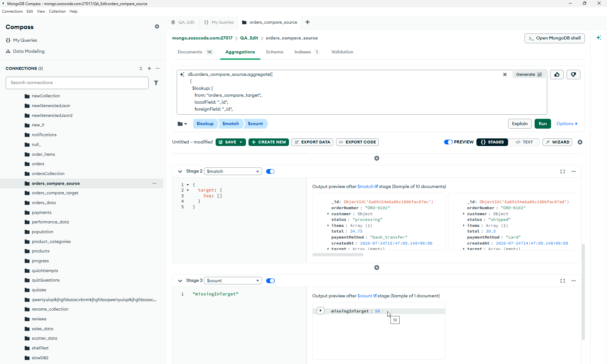Open aggregation settings gear icon
This screenshot has height=364, width=607.
coord(580,142)
